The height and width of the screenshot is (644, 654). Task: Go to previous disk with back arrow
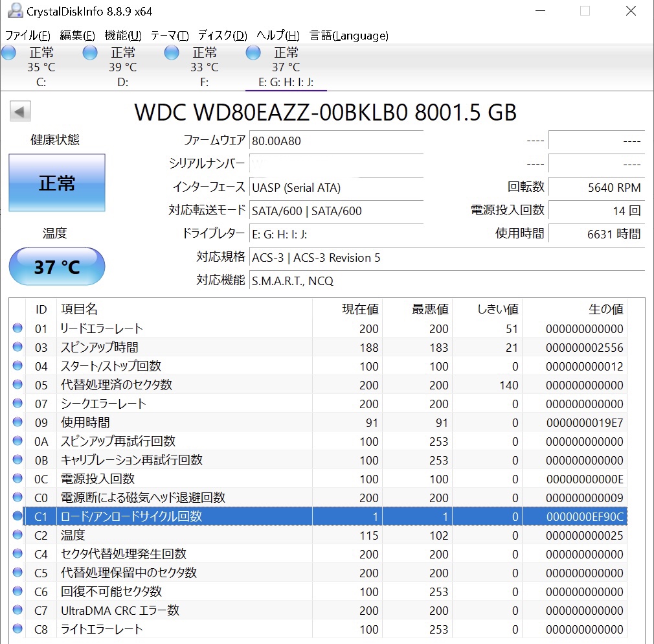[20, 111]
